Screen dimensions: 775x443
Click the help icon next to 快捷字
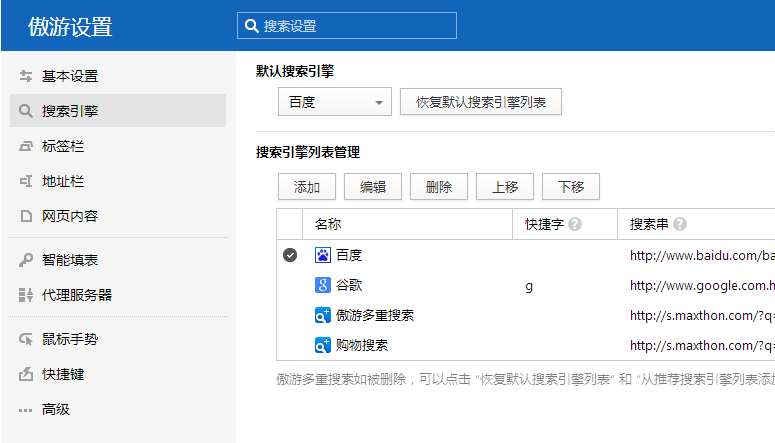[x=575, y=224]
